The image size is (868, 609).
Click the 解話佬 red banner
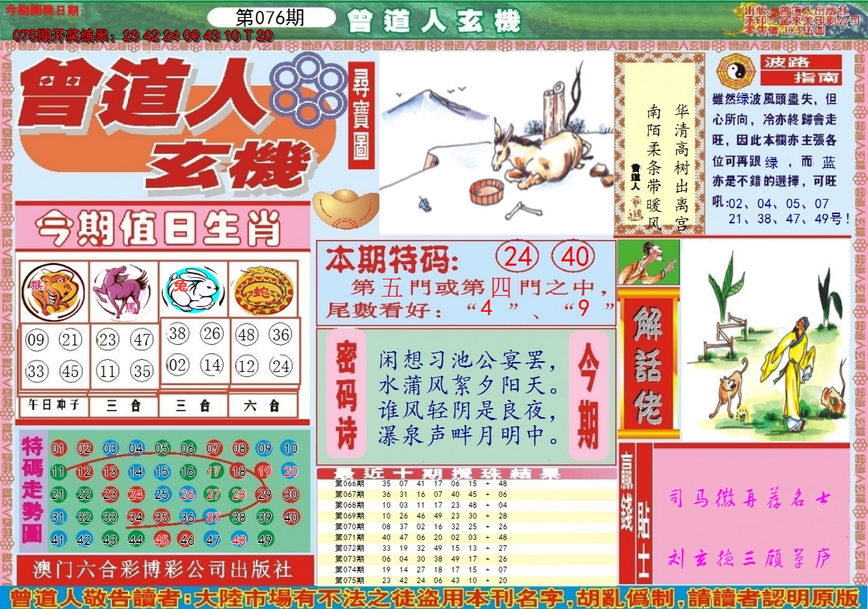coord(647,363)
